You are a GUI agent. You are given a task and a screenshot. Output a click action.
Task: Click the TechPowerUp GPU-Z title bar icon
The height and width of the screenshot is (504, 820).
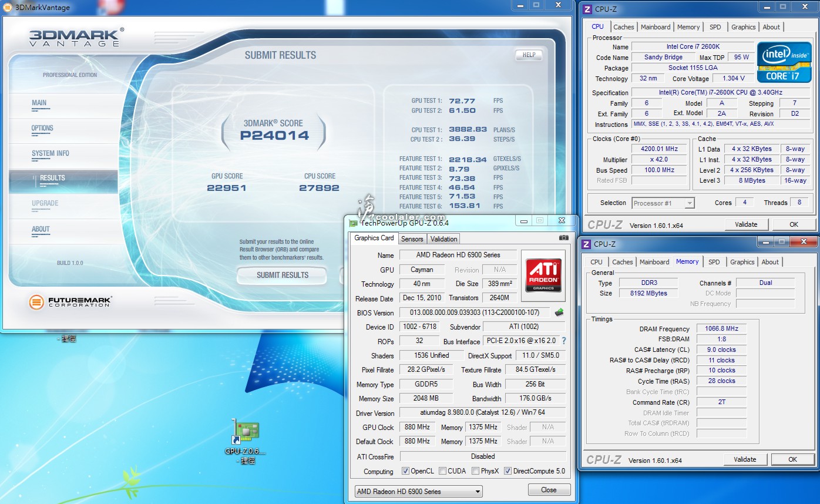354,223
